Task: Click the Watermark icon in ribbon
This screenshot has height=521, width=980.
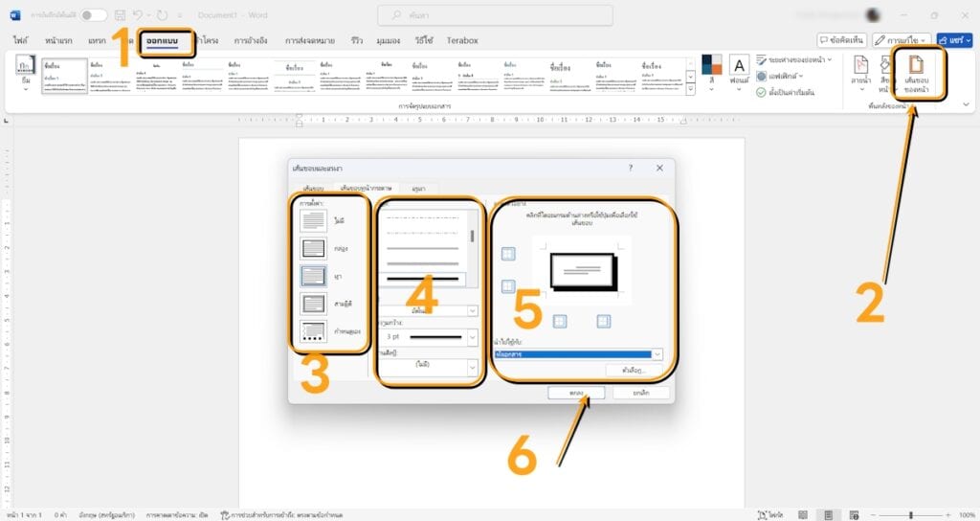Action: [860, 73]
